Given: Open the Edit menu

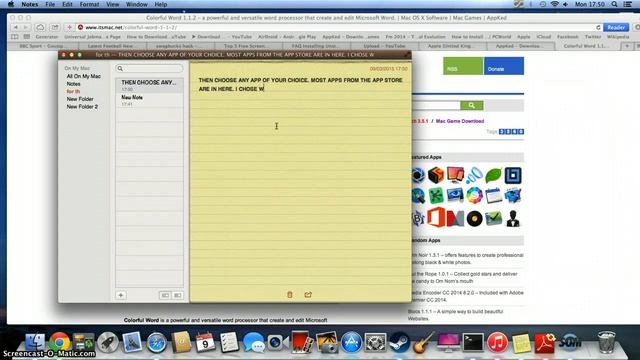Looking at the screenshot, I should [67, 4].
